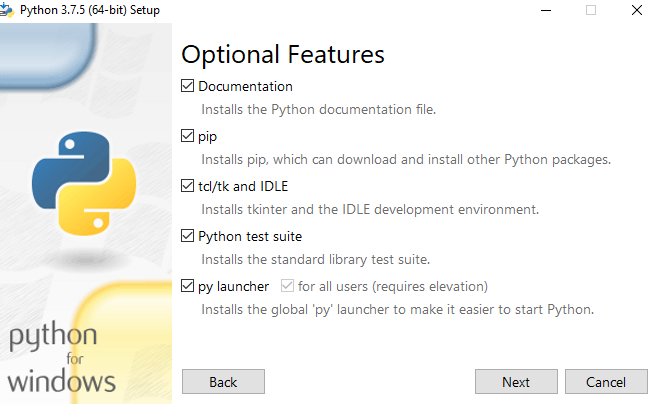Toggle the pip checkbox

(x=187, y=136)
